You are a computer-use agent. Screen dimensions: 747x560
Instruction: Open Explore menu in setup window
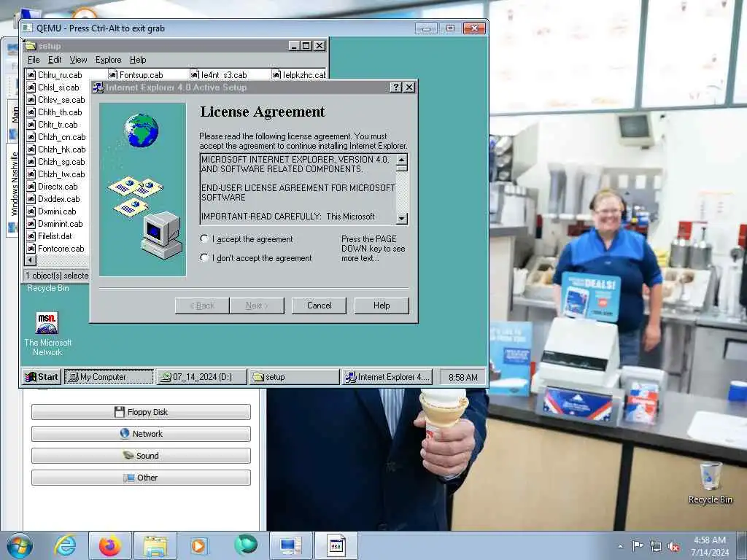tap(108, 60)
